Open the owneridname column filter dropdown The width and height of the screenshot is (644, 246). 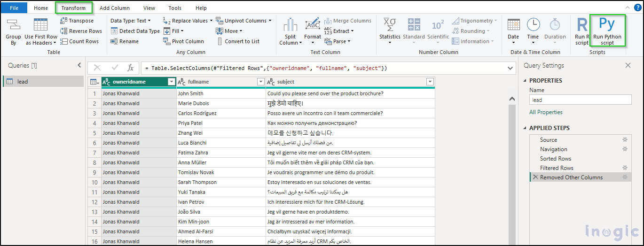[x=171, y=82]
